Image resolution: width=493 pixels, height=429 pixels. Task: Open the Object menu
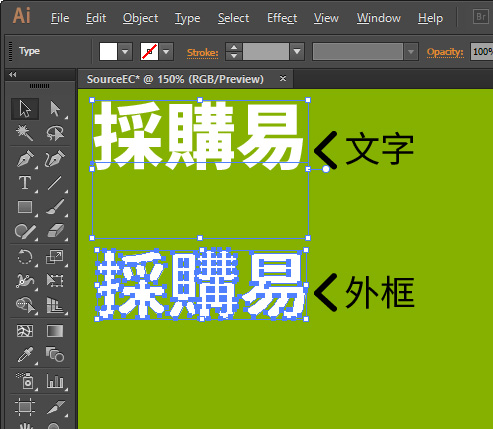pos(140,18)
